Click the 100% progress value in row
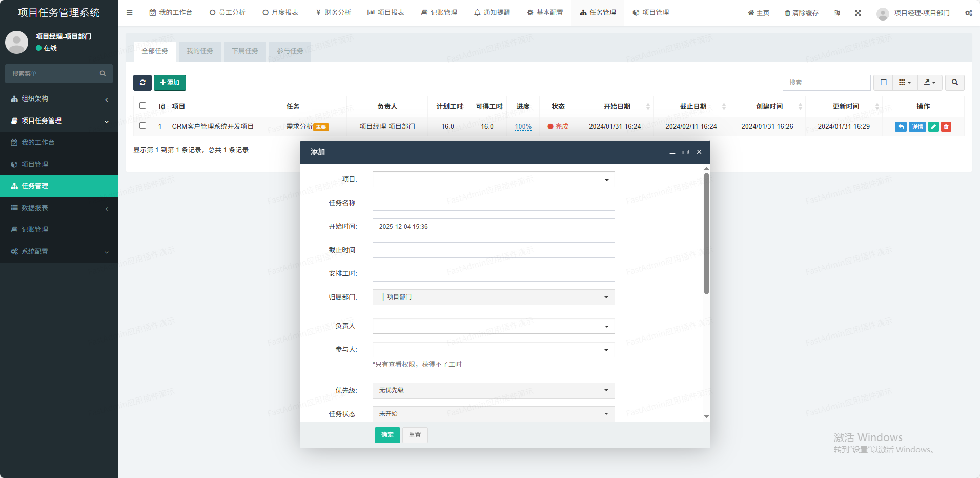Viewport: 980px width, 478px height. pyautogui.click(x=523, y=127)
